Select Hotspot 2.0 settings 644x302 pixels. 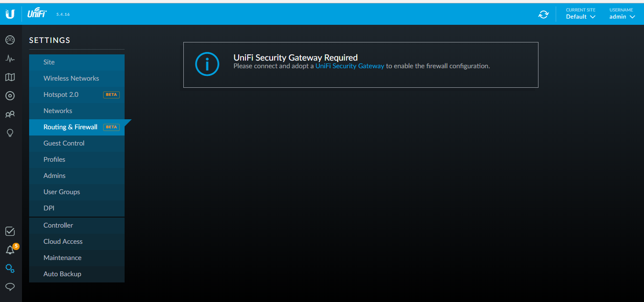point(77,94)
